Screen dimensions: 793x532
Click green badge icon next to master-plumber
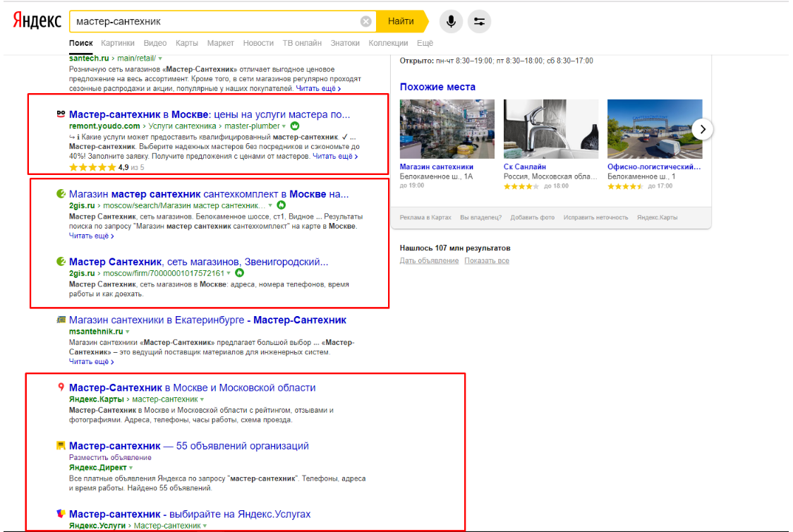tap(295, 126)
